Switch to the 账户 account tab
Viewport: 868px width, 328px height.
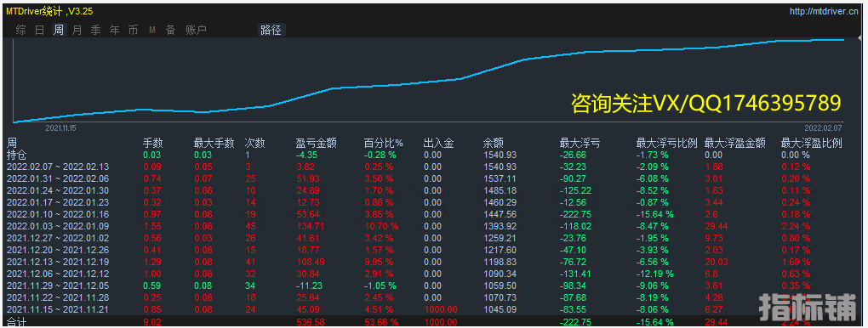(x=196, y=31)
